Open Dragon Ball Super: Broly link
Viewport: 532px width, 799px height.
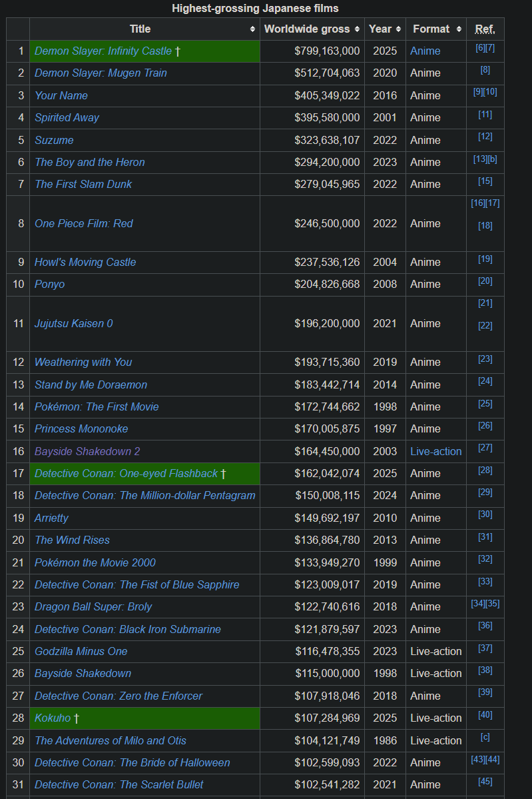click(93, 607)
